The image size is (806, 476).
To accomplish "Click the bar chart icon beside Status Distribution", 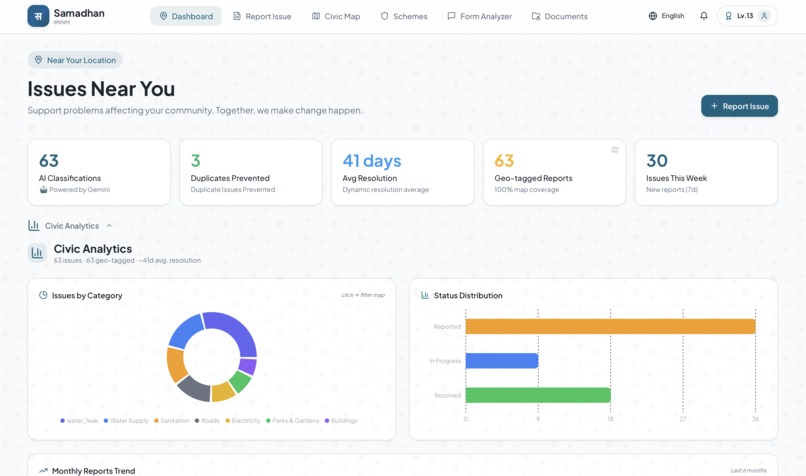I will pos(425,295).
